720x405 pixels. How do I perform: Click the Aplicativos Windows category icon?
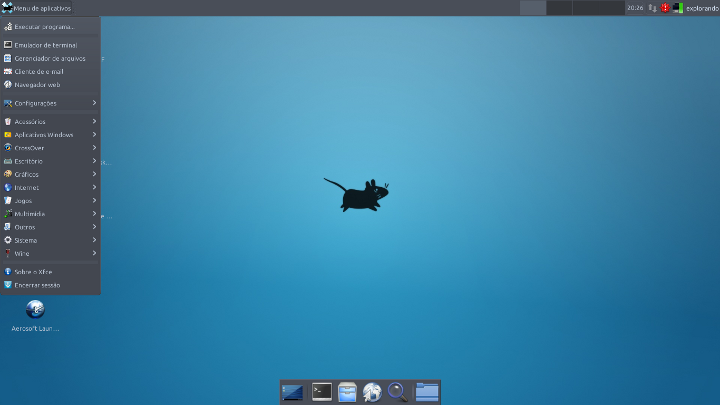[x=8, y=135]
